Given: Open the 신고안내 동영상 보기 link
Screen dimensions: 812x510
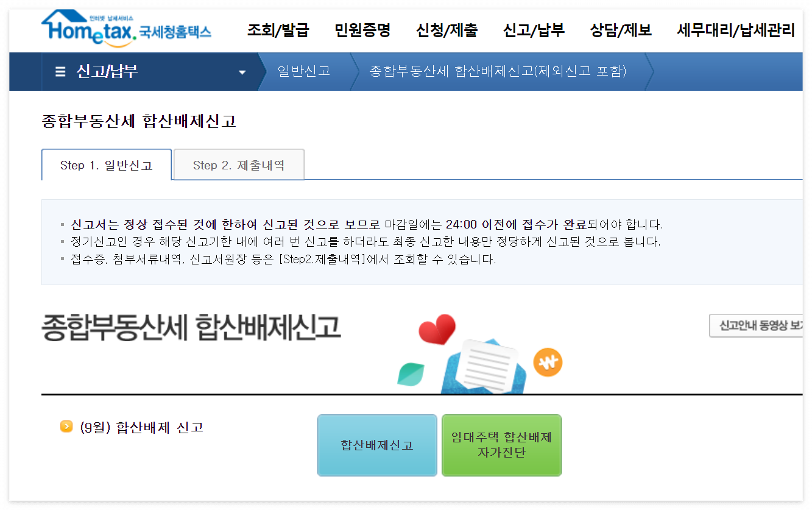Looking at the screenshot, I should [760, 326].
